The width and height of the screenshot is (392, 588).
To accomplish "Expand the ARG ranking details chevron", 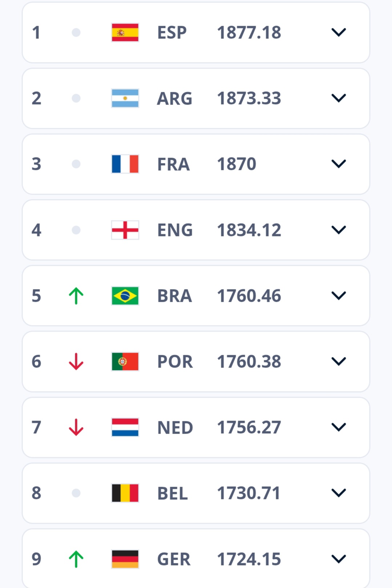I will point(338,98).
